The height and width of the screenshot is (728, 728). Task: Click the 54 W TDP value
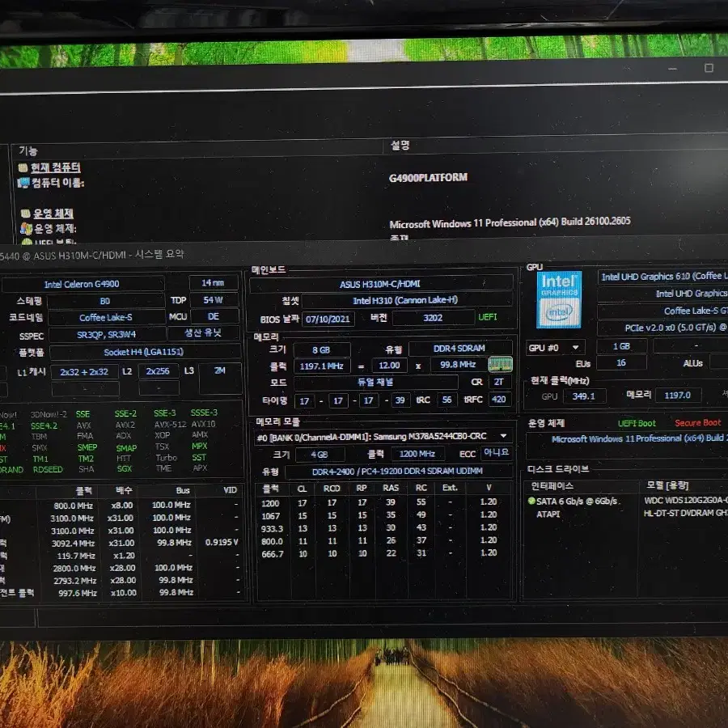pos(213,300)
